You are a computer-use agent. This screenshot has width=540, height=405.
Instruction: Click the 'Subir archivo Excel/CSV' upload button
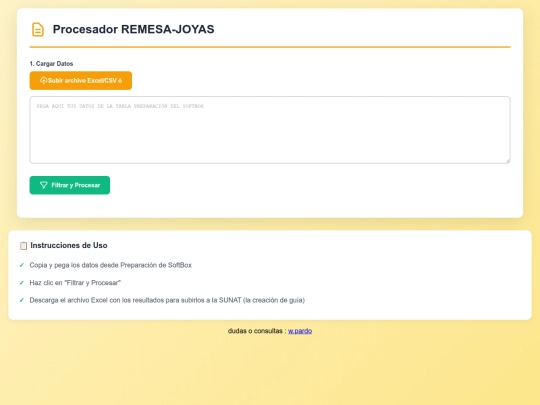pos(81,81)
